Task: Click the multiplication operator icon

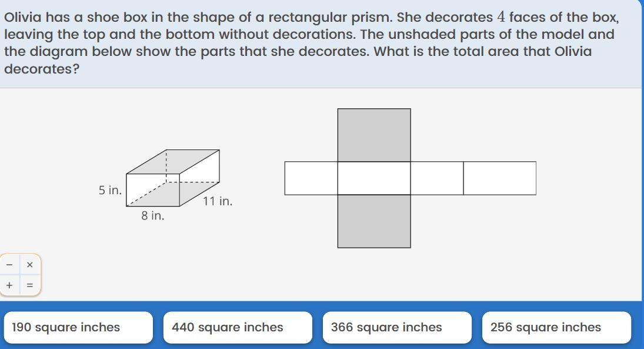Action: [29, 265]
